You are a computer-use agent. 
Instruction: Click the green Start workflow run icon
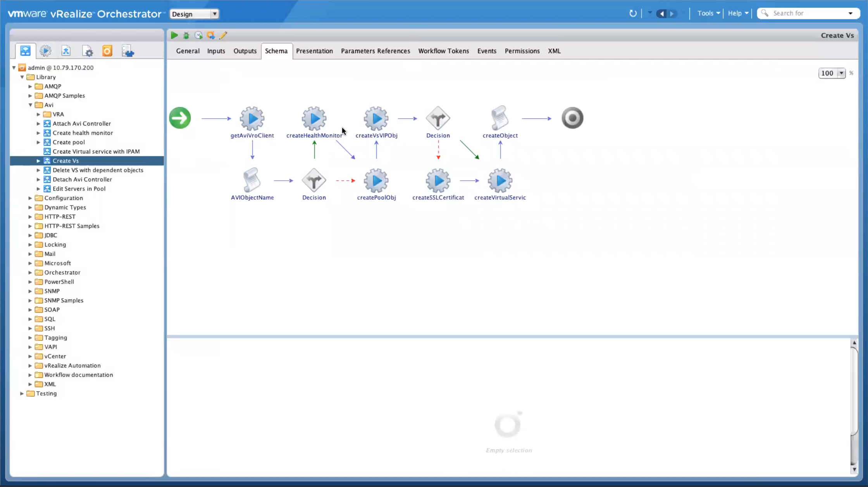pyautogui.click(x=174, y=35)
